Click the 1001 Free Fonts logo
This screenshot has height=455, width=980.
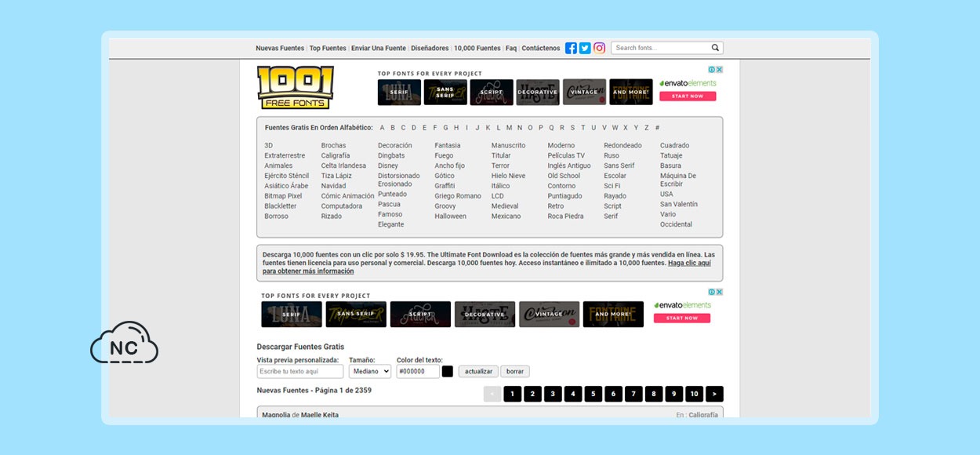(x=296, y=87)
